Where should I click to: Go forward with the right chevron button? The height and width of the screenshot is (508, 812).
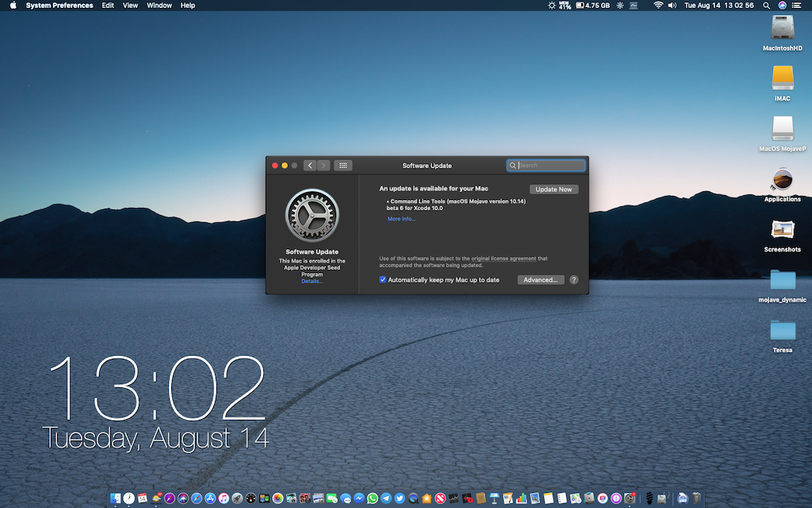click(x=324, y=165)
